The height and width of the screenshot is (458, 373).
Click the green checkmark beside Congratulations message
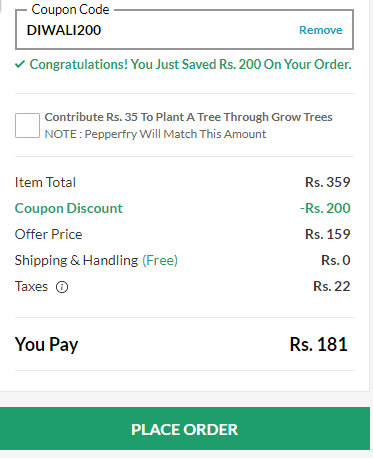20,64
